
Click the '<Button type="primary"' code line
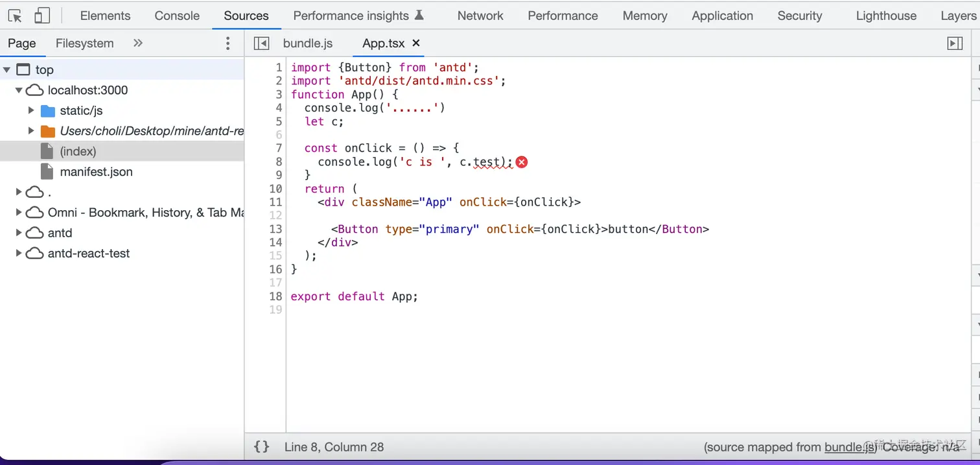coord(520,229)
